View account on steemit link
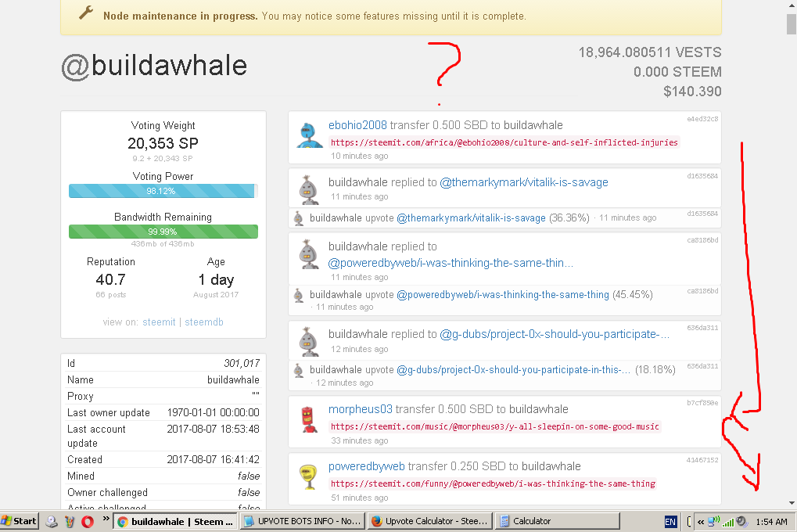The height and width of the screenshot is (532, 797). (x=159, y=322)
